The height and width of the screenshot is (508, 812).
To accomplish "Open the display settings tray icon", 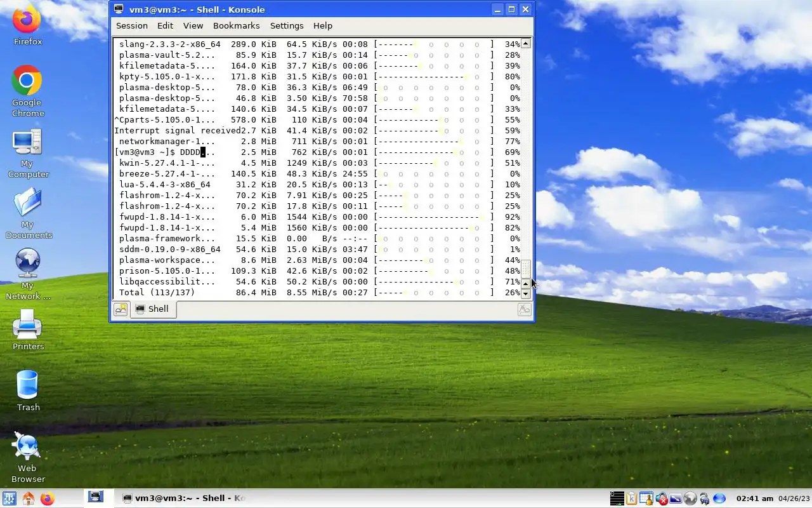I will point(676,498).
